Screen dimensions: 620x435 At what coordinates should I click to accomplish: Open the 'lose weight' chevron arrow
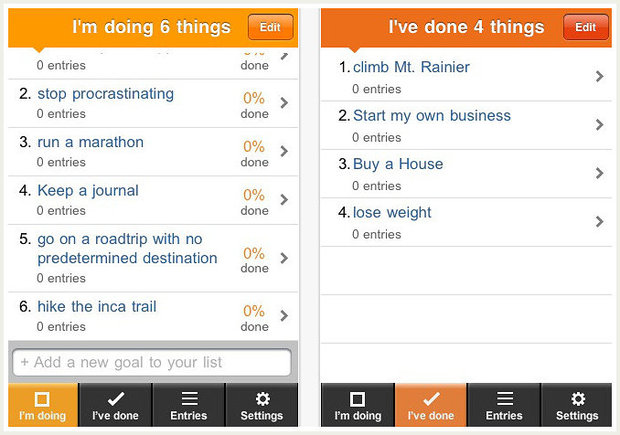599,221
